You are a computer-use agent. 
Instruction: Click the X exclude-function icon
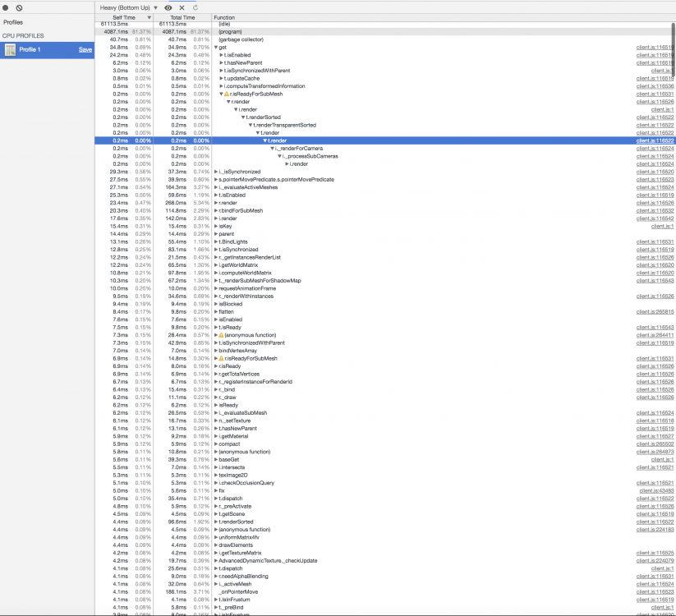click(182, 7)
